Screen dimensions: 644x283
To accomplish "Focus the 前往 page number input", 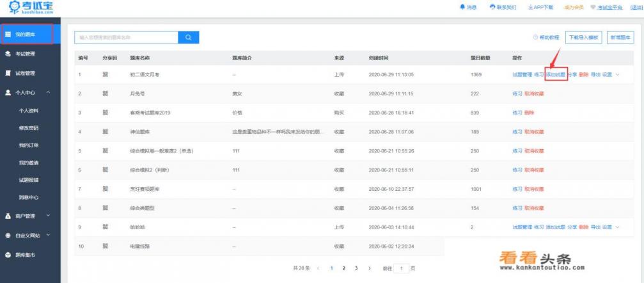I will [x=401, y=268].
